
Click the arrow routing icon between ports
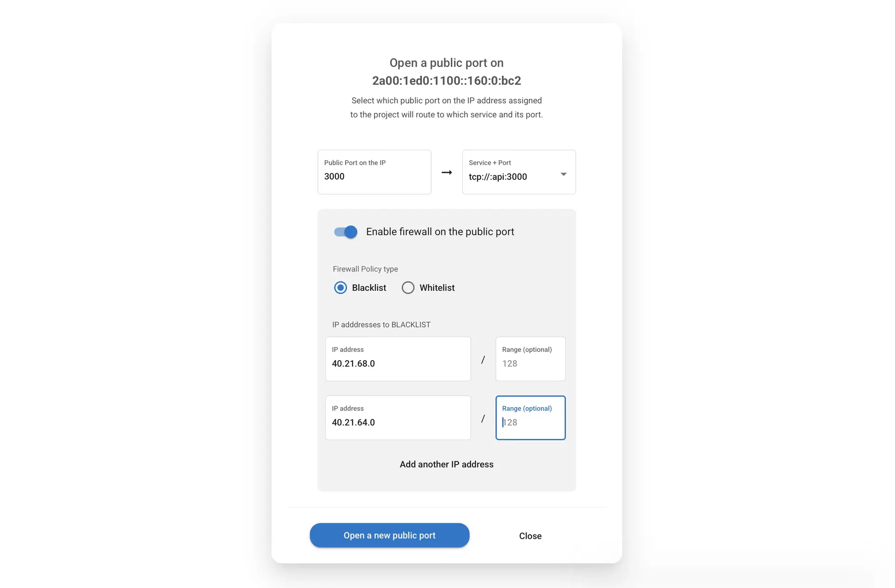[x=447, y=172]
